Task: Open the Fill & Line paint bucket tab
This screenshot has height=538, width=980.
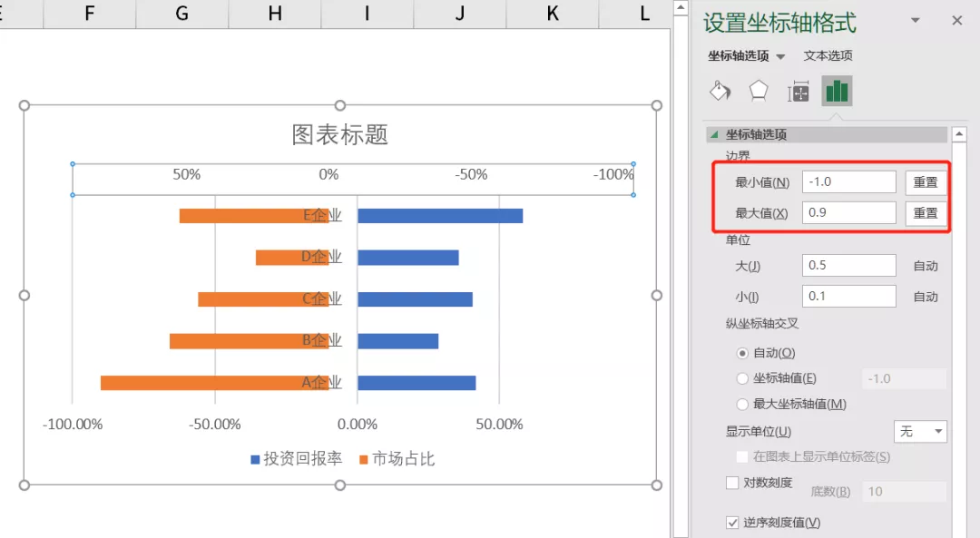Action: pos(720,92)
